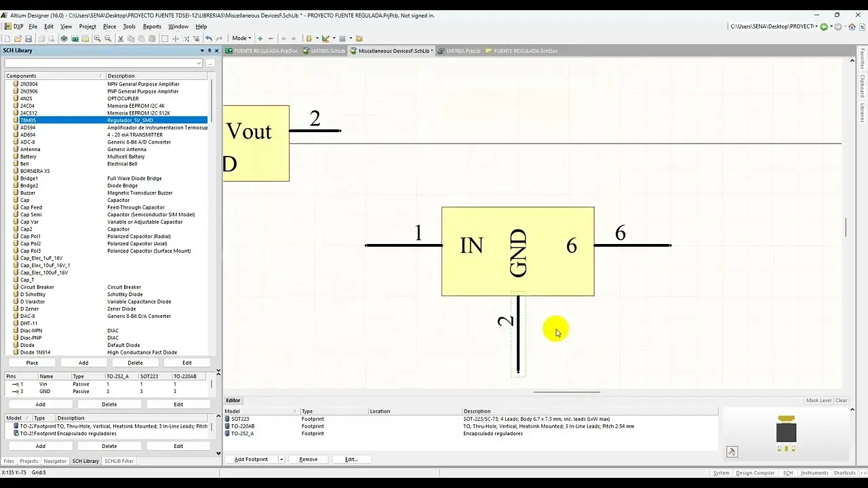The height and width of the screenshot is (488, 868).
Task: Click the Undo arrow icon
Action: [x=209, y=39]
